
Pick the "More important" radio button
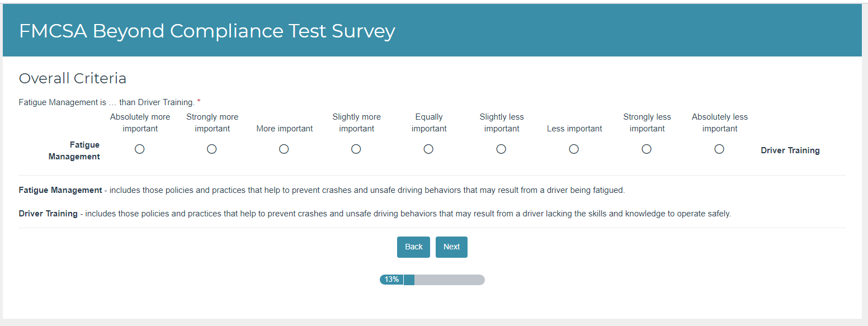(x=284, y=149)
